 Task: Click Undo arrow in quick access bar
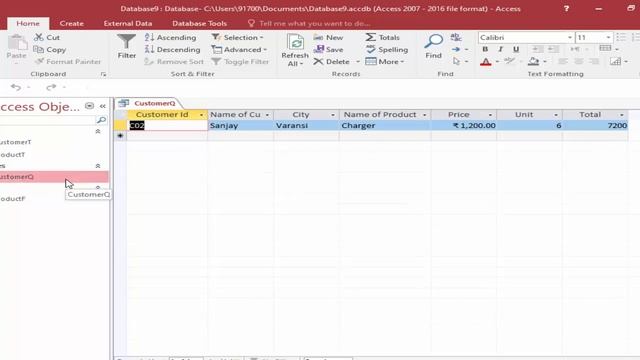coord(16,87)
